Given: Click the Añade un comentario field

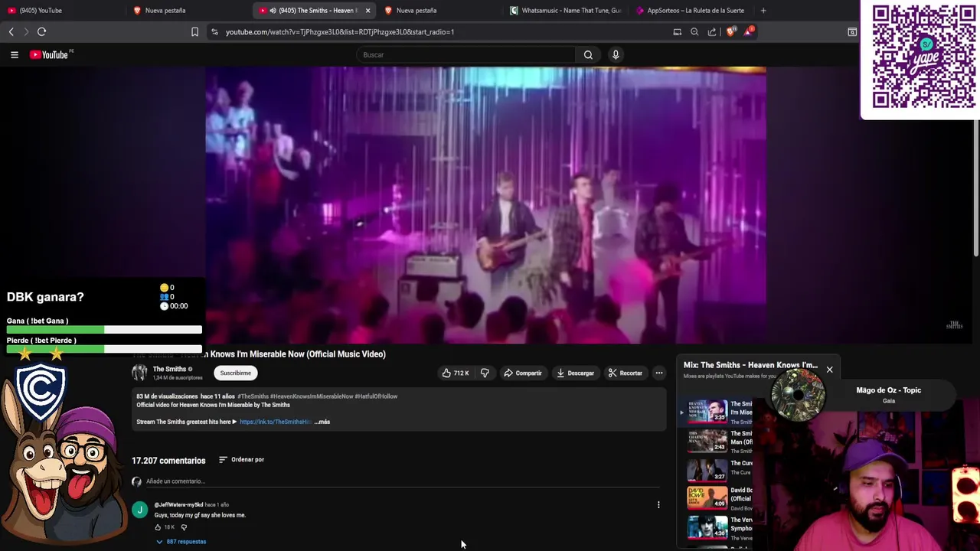Looking at the screenshot, I should 402,481.
